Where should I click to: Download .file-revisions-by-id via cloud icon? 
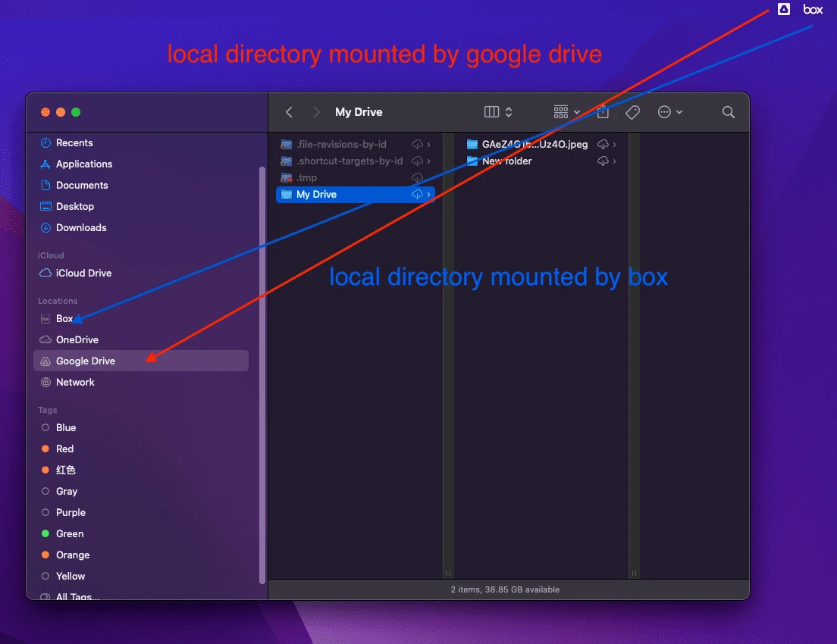tap(417, 145)
